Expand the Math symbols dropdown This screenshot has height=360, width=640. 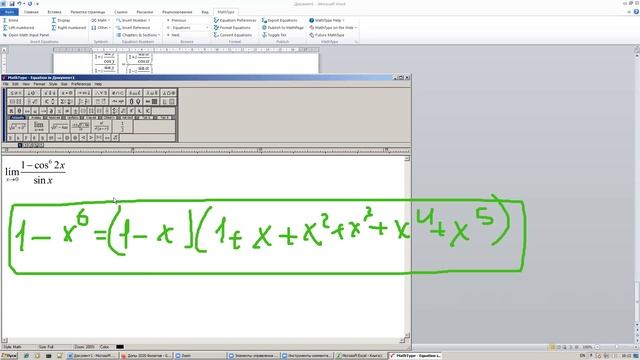click(x=100, y=20)
